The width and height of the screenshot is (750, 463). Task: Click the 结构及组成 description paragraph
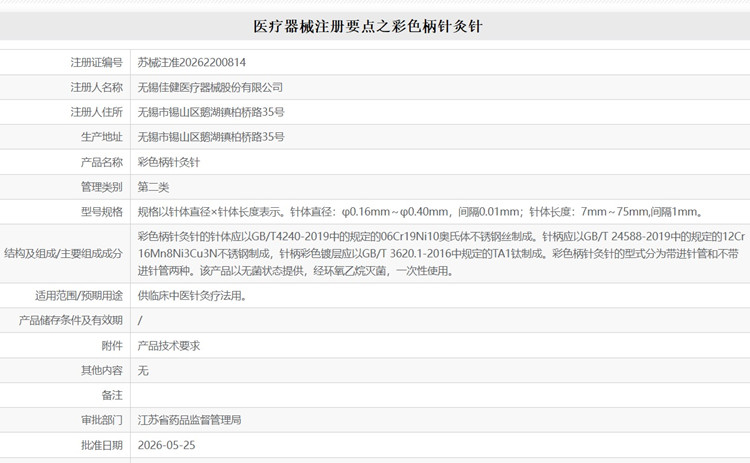pos(441,254)
